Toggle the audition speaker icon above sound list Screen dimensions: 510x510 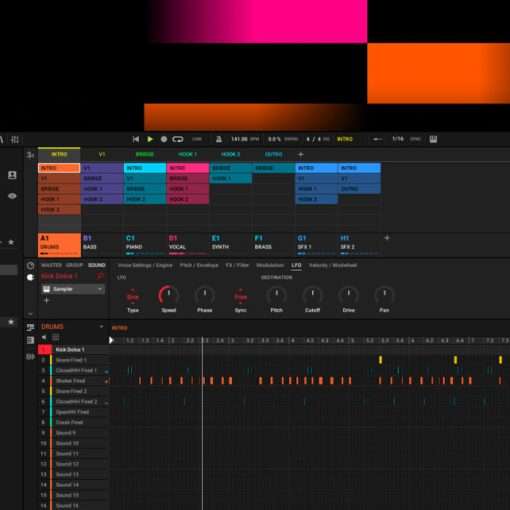(x=44, y=338)
